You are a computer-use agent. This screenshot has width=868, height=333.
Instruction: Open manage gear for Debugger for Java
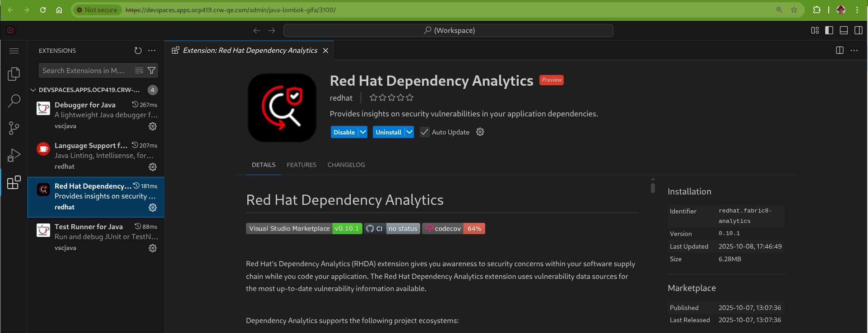pyautogui.click(x=153, y=126)
